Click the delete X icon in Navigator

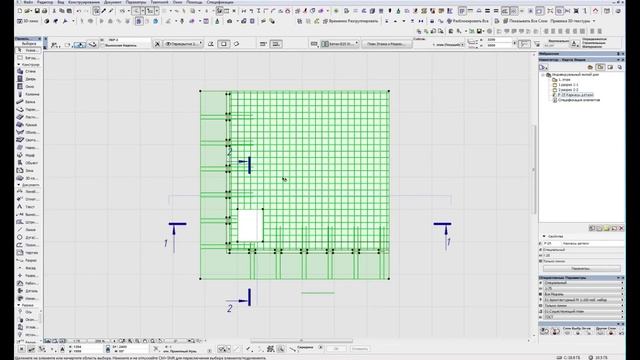[621, 228]
